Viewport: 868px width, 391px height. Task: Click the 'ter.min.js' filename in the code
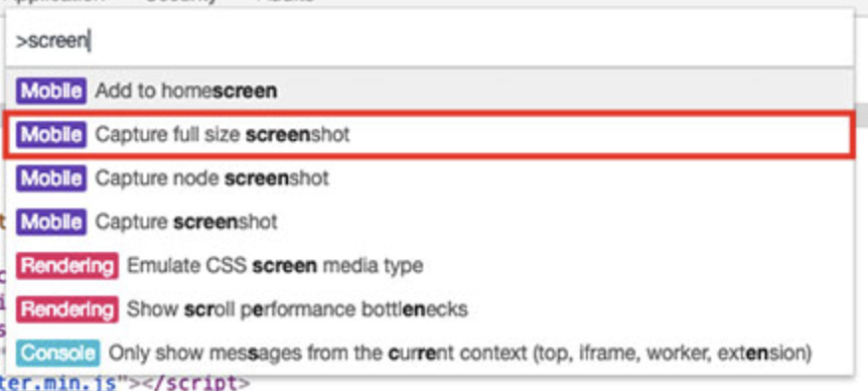click(x=59, y=383)
